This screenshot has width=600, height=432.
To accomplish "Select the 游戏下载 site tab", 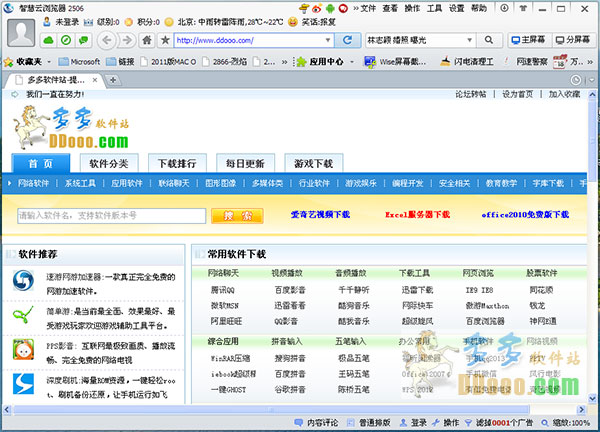I will tap(313, 164).
